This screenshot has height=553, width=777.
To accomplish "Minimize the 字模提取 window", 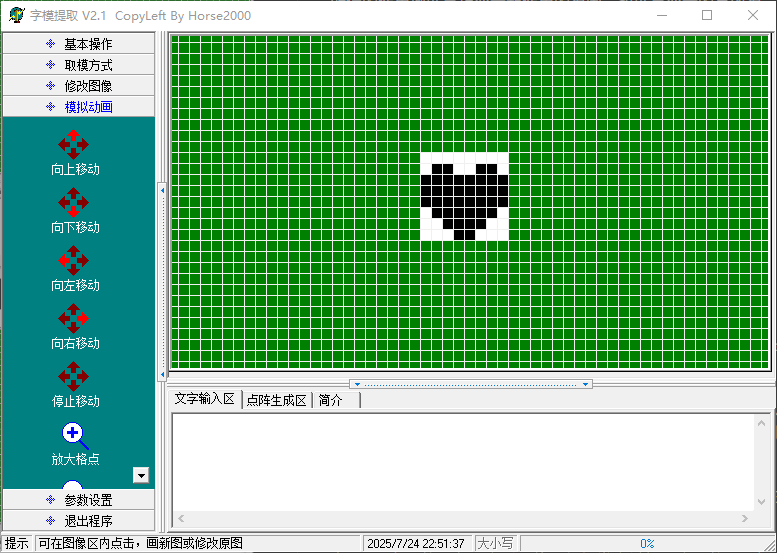I will point(662,15).
